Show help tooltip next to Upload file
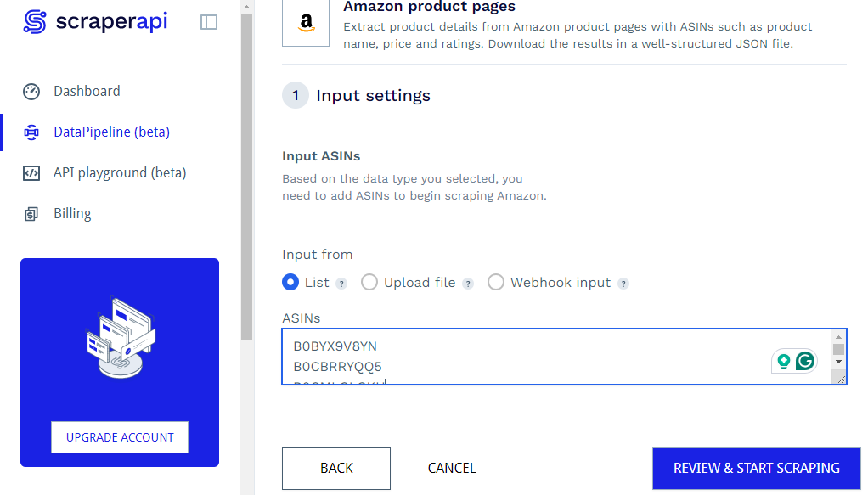The width and height of the screenshot is (868, 495). pyautogui.click(x=468, y=284)
